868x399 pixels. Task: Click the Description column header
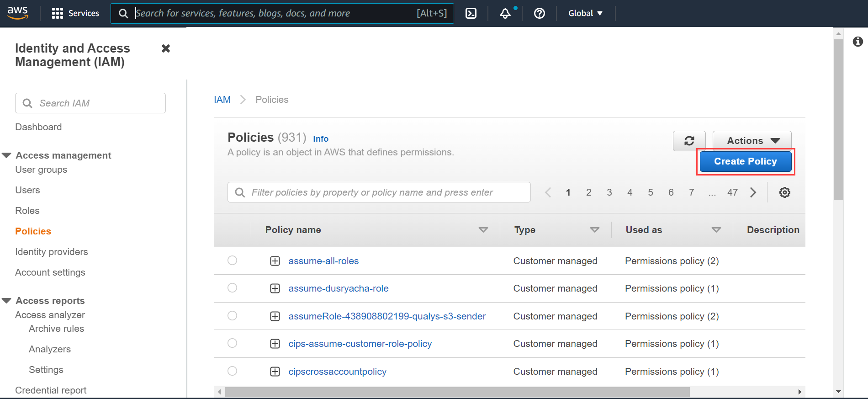coord(773,230)
